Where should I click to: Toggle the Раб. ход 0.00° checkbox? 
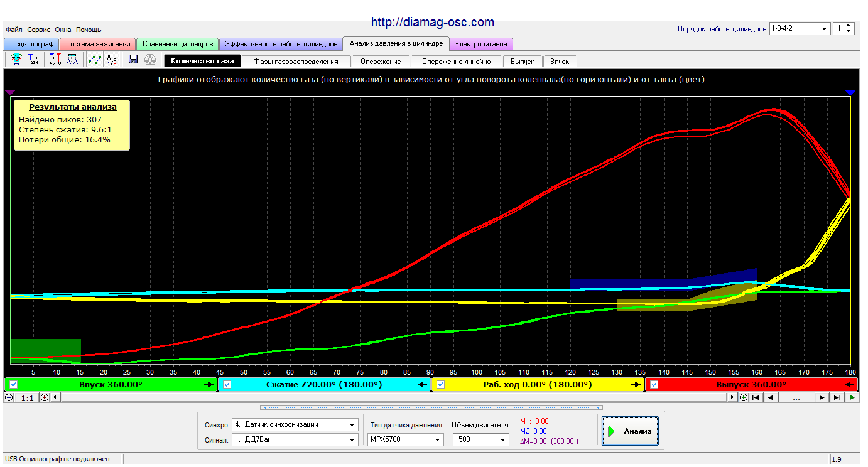[440, 385]
